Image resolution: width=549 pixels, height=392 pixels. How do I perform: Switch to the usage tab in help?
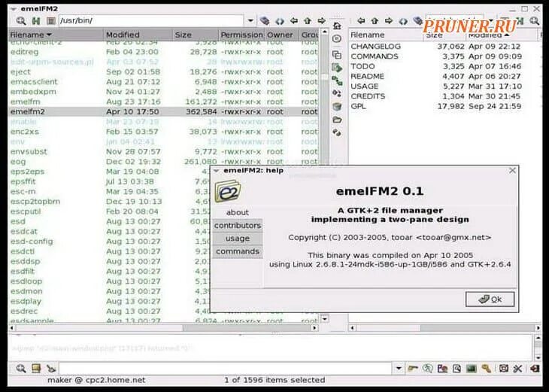pos(238,239)
